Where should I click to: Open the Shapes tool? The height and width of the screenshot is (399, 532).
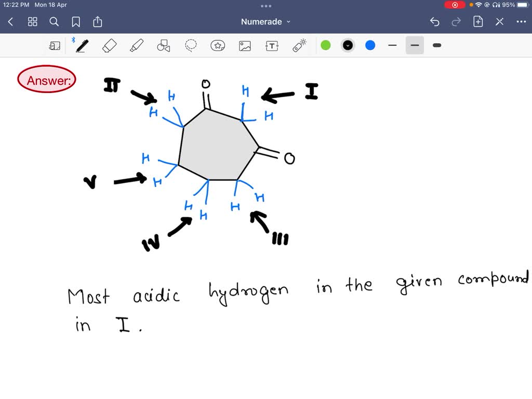tap(163, 45)
